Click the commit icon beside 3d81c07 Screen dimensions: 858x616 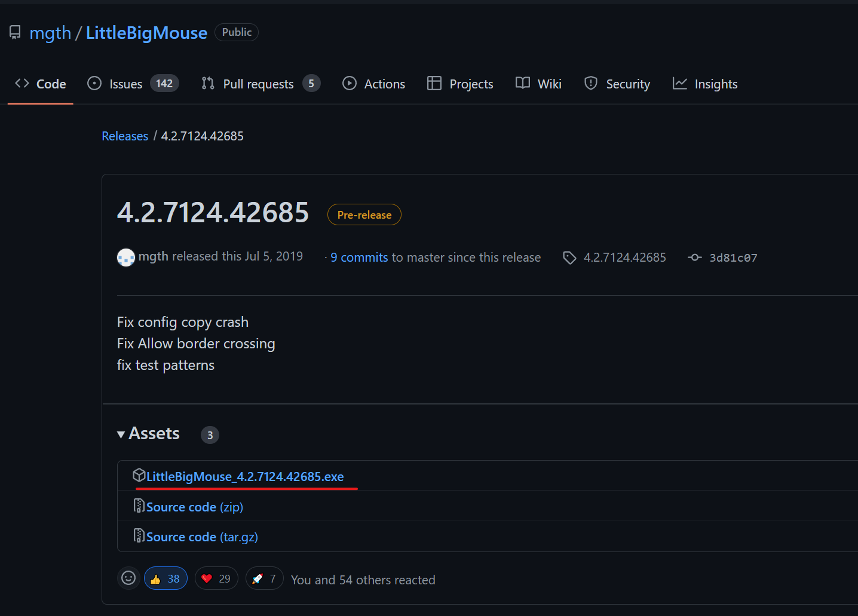tap(695, 258)
